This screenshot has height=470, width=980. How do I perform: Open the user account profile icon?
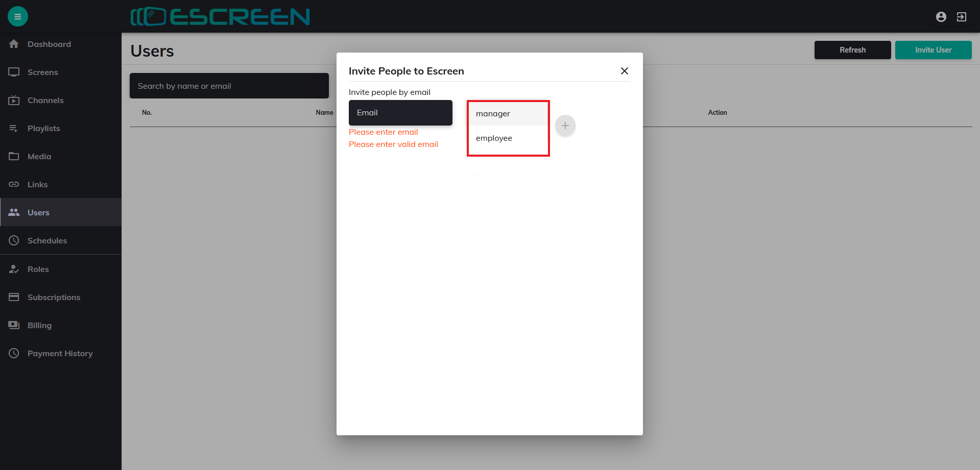[941, 17]
